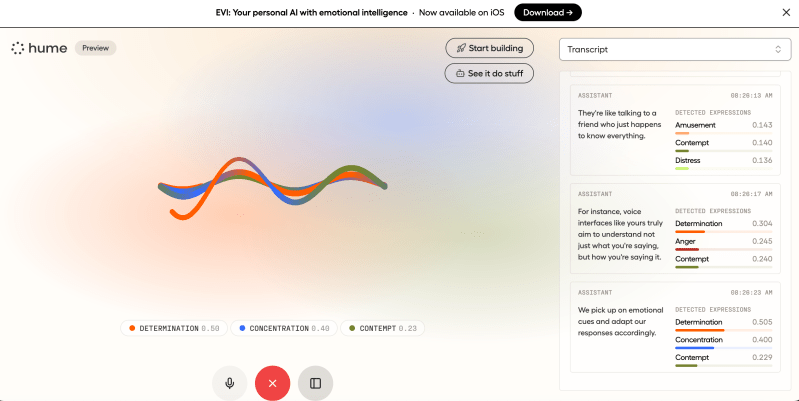Dismiss the EVI banner with the X

coord(786,12)
